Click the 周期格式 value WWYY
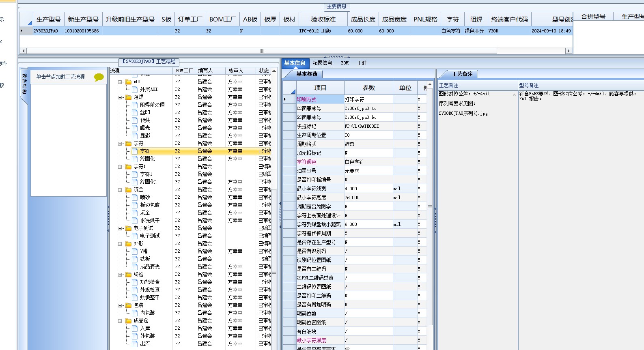The width and height of the screenshot is (644, 350). (x=368, y=144)
